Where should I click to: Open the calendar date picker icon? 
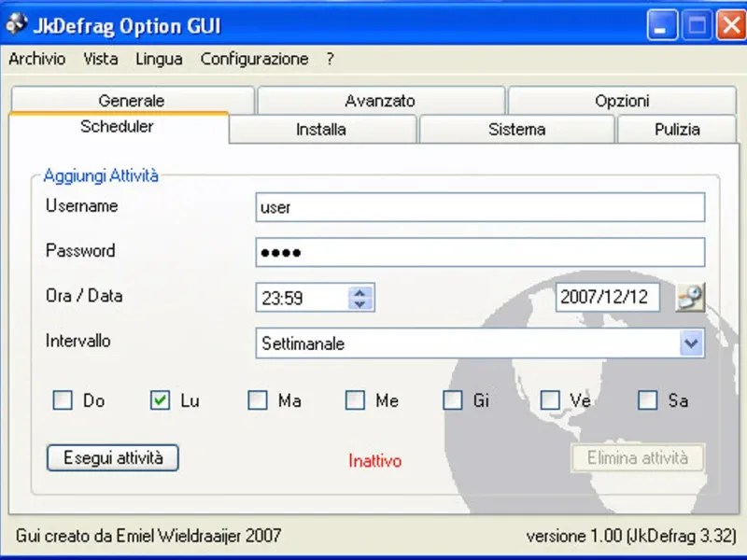click(690, 298)
